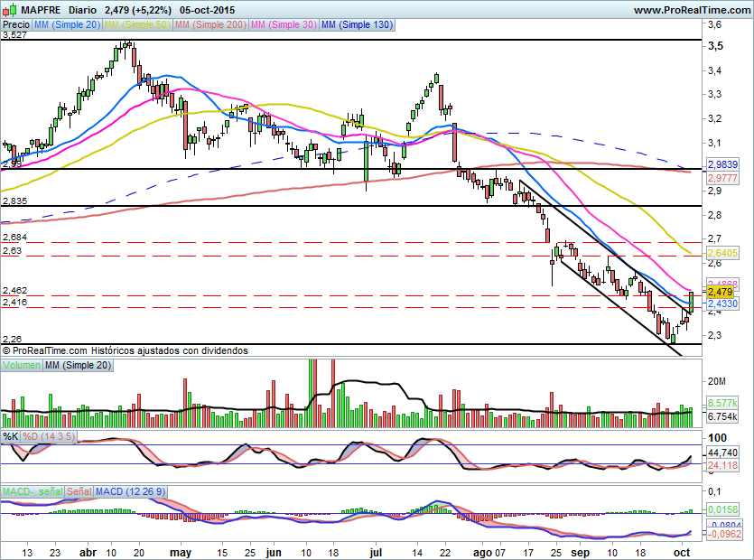Click the 2,6405 moving average value tag
Image resolution: width=754 pixels, height=560 pixels.
pos(722,253)
